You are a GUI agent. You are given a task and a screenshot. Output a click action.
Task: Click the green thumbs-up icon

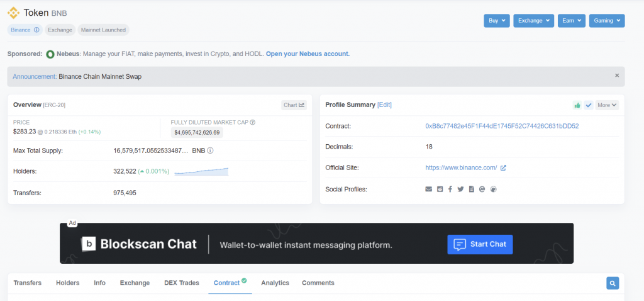coord(577,105)
